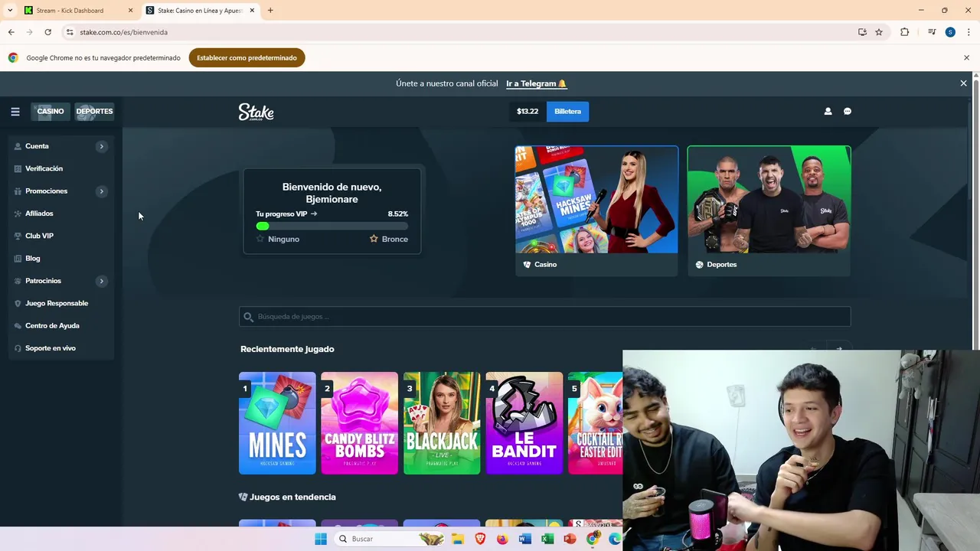
Task: Open the $13.22 balance dropdown
Action: pos(528,112)
